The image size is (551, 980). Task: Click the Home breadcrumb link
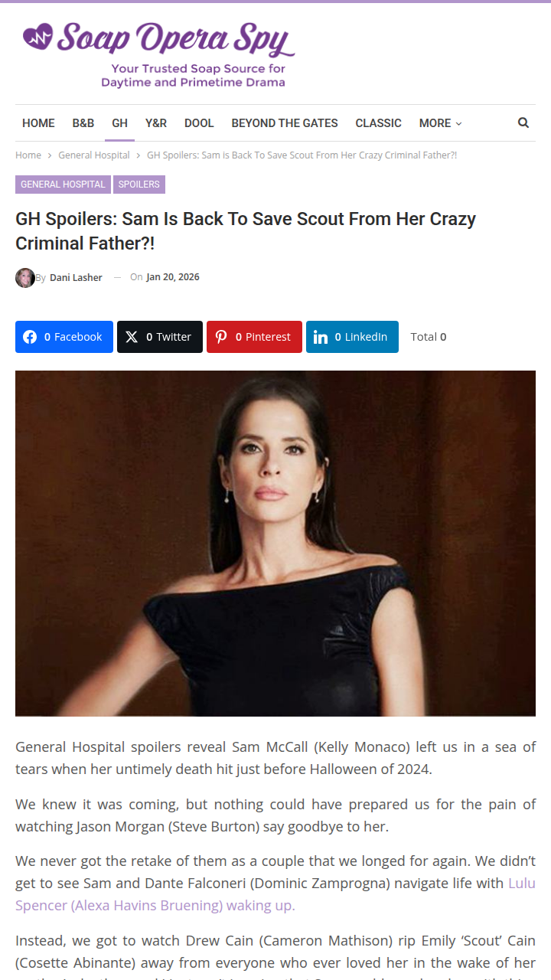pyautogui.click(x=28, y=155)
